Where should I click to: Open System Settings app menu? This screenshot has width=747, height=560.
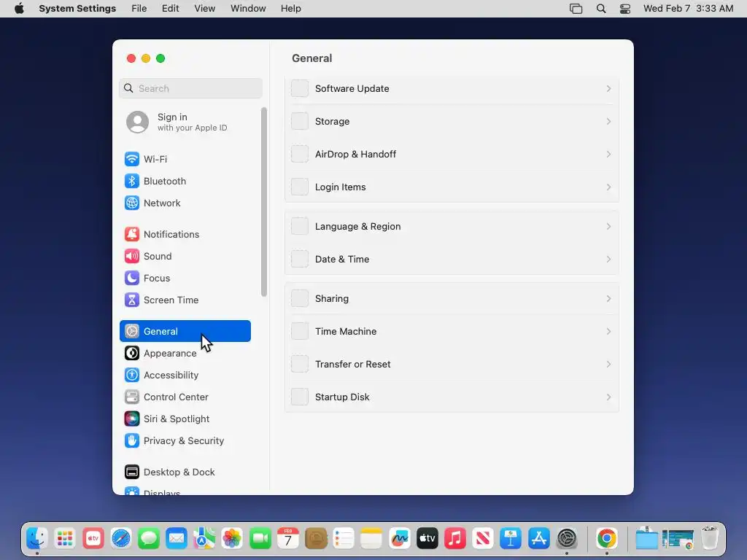click(x=77, y=9)
